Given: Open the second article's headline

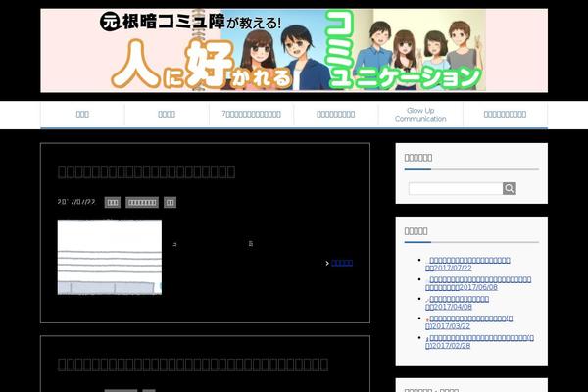Looking at the screenshot, I should click(x=193, y=365).
